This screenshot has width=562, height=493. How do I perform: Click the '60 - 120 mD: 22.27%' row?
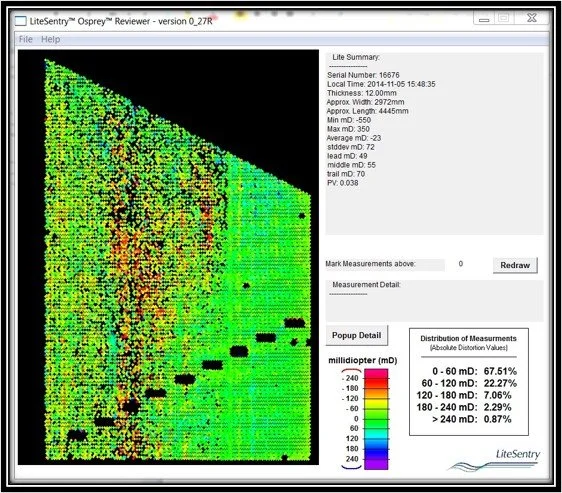point(469,383)
